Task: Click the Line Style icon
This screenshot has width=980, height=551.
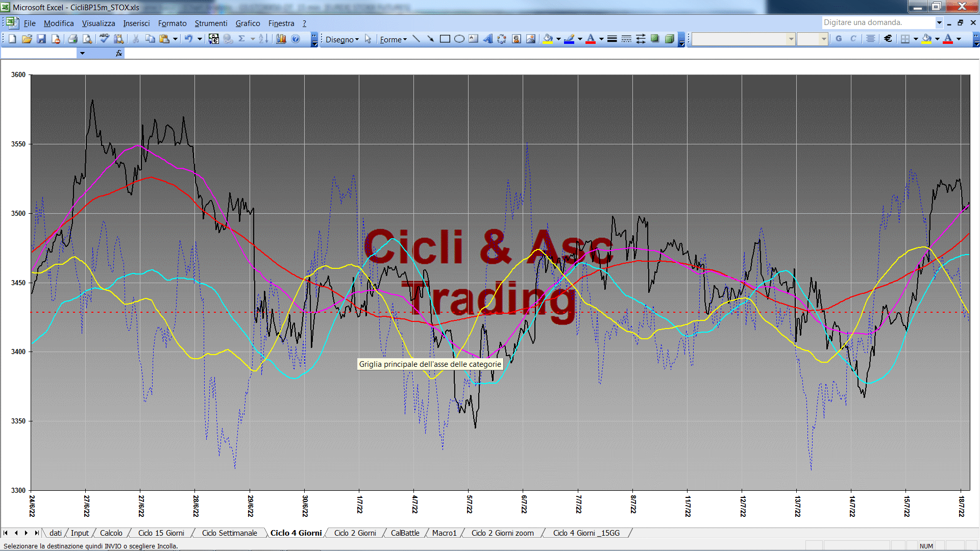Action: (612, 39)
